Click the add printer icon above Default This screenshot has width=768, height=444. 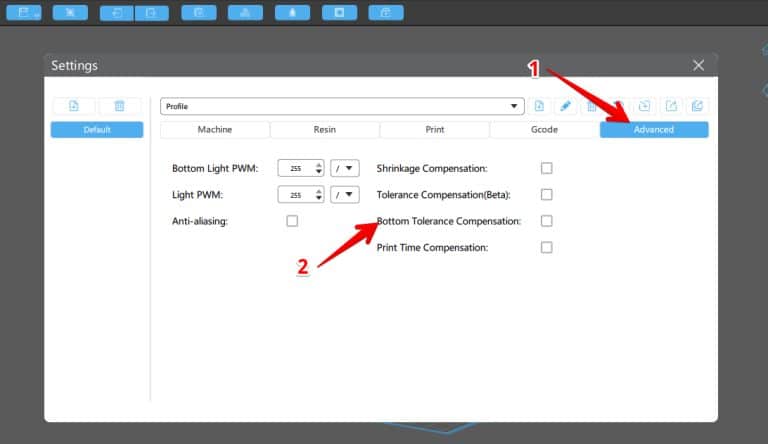[x=74, y=106]
